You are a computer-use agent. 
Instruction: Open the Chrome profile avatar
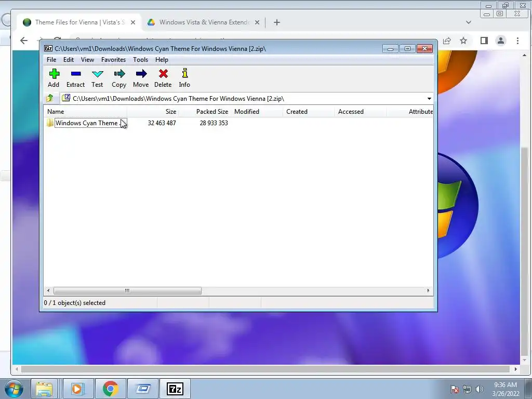pos(501,41)
